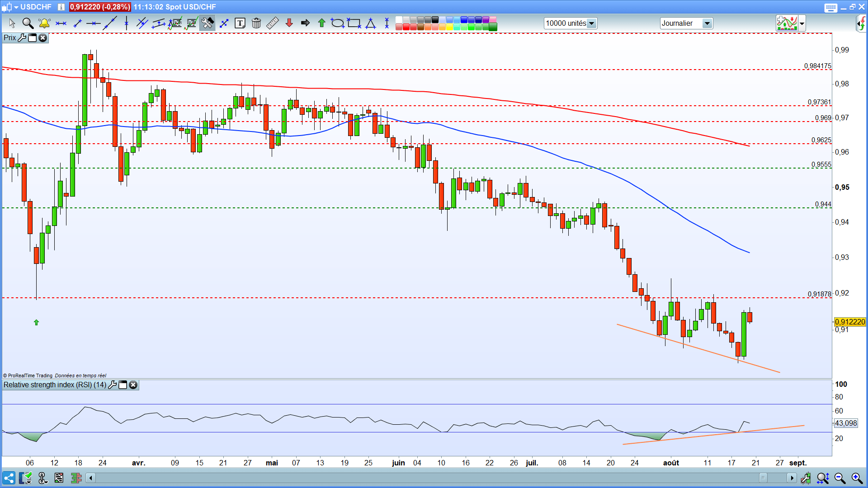The height and width of the screenshot is (488, 868).
Task: Click the 0,912220 current price label
Action: pos(850,322)
